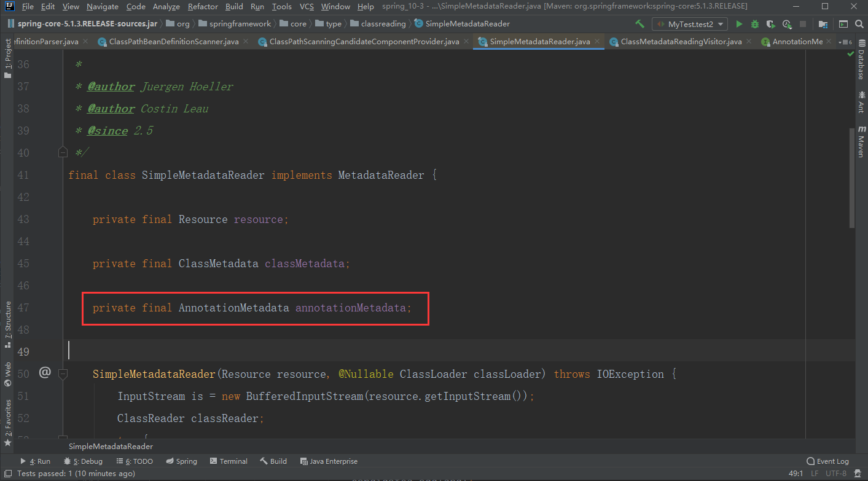Open the Favorites tool window
This screenshot has width=868, height=481.
pos(8,423)
